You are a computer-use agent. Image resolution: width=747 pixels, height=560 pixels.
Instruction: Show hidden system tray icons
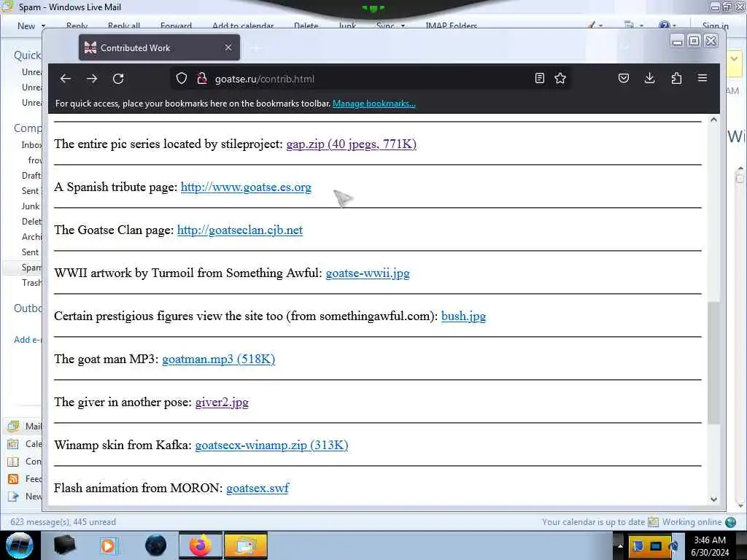[620, 545]
